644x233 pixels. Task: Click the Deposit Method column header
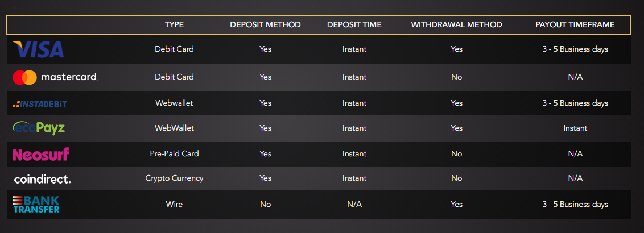coord(265,24)
